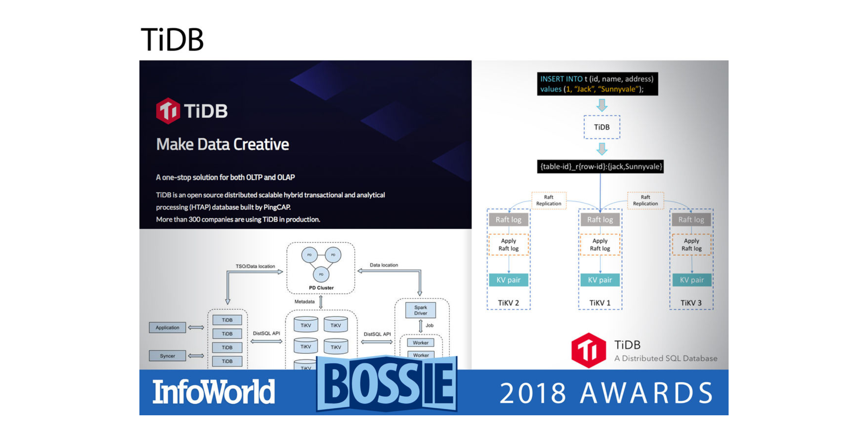
Task: Click the 'PD Cluster' label
Action: [321, 288]
